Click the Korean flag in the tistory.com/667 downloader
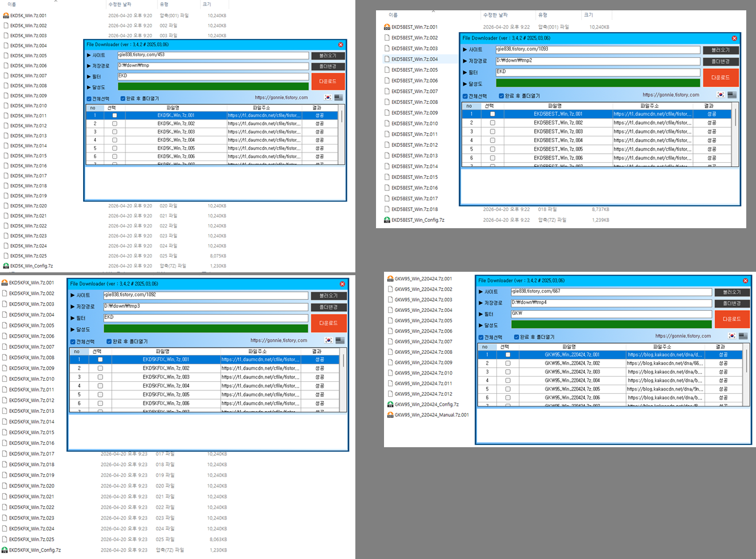This screenshot has height=559, width=756. click(732, 335)
